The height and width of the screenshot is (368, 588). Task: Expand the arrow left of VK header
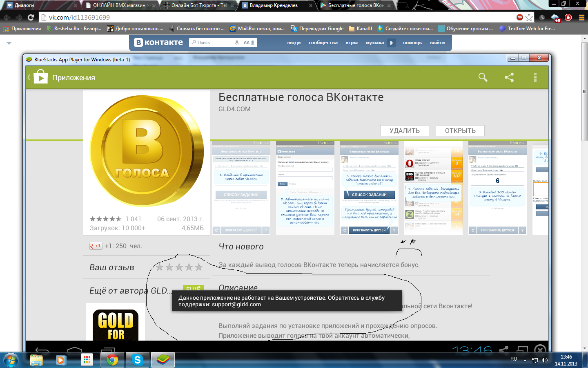coord(9,43)
